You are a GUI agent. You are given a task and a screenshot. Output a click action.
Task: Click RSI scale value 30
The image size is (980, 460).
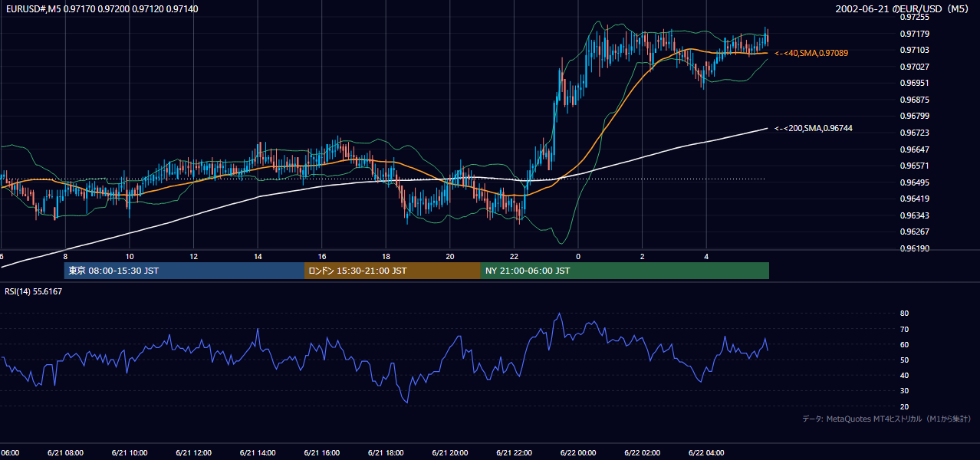(x=904, y=391)
